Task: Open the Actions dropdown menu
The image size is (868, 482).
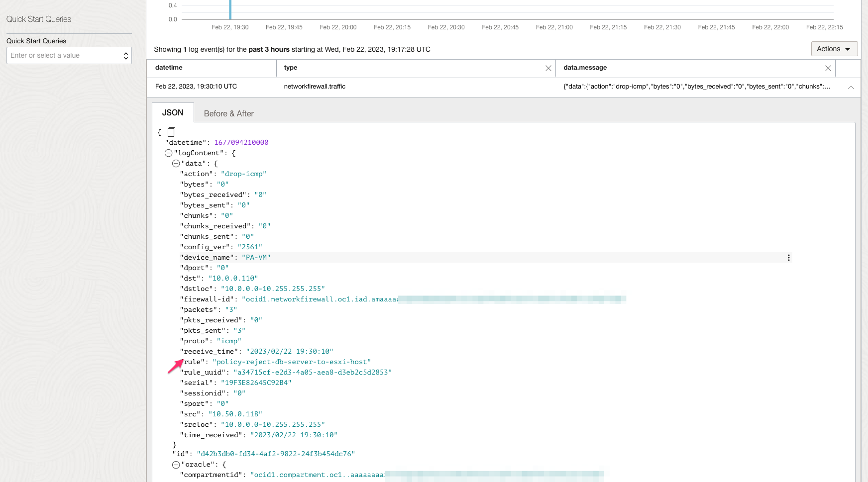Action: 834,49
